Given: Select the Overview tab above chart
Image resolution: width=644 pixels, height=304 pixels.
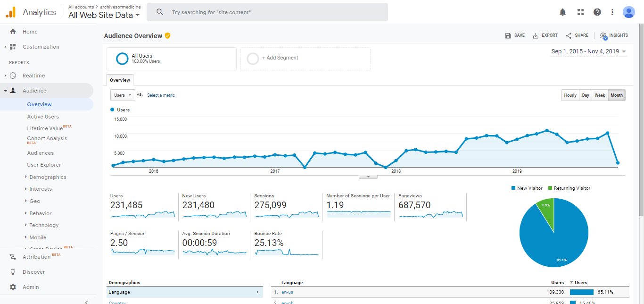Looking at the screenshot, I should [x=120, y=80].
